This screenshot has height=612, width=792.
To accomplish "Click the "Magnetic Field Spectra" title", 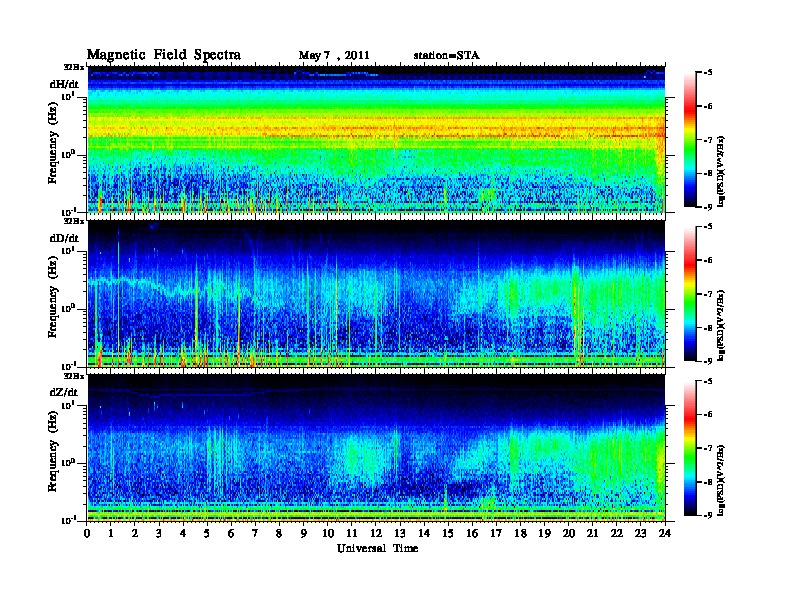I will (164, 55).
